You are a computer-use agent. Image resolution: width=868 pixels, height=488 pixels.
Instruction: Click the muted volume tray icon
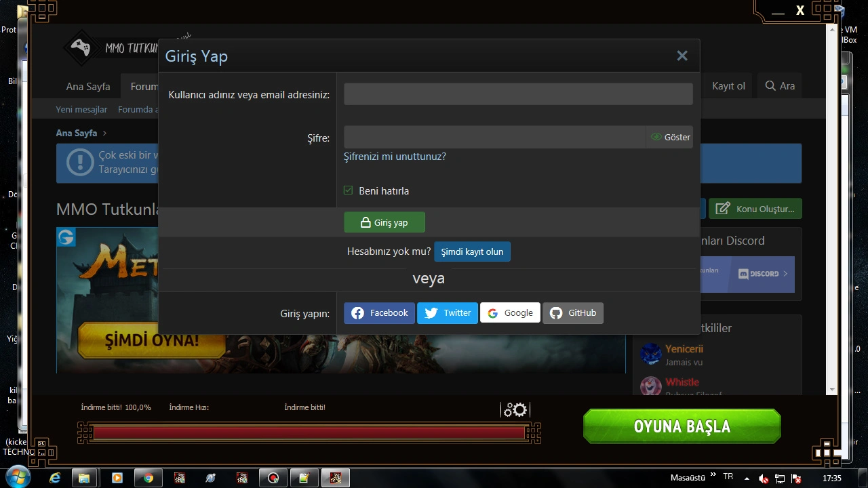(x=764, y=479)
